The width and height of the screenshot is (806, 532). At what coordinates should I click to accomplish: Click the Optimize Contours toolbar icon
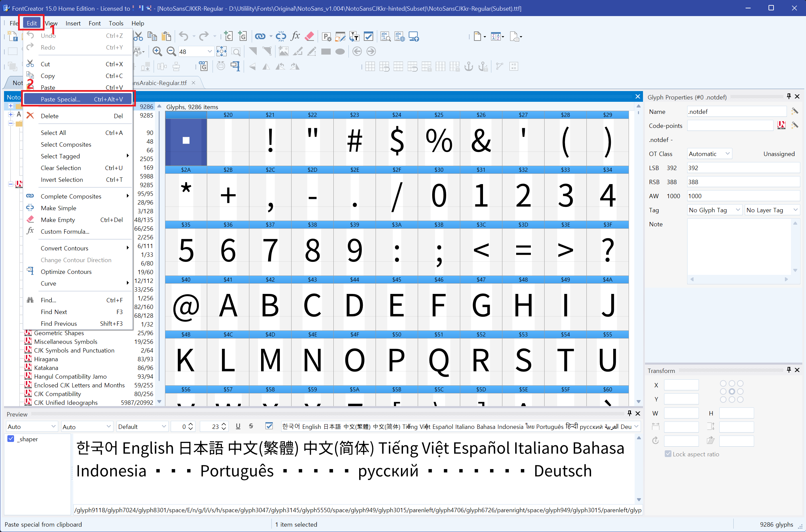click(x=235, y=66)
